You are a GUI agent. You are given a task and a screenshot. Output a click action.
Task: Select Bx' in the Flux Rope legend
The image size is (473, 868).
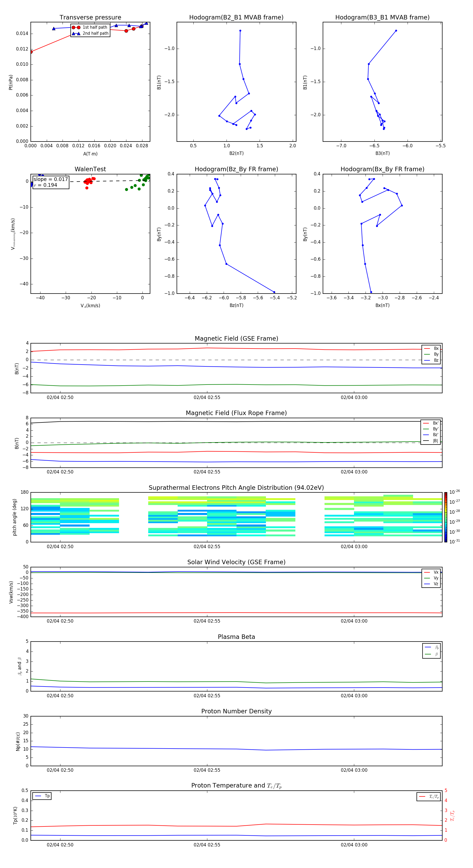point(431,423)
